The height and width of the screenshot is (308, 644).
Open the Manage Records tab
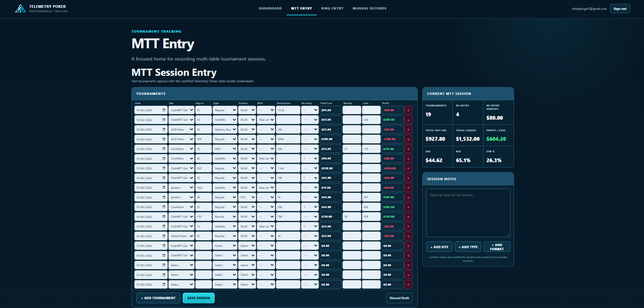coord(369,8)
